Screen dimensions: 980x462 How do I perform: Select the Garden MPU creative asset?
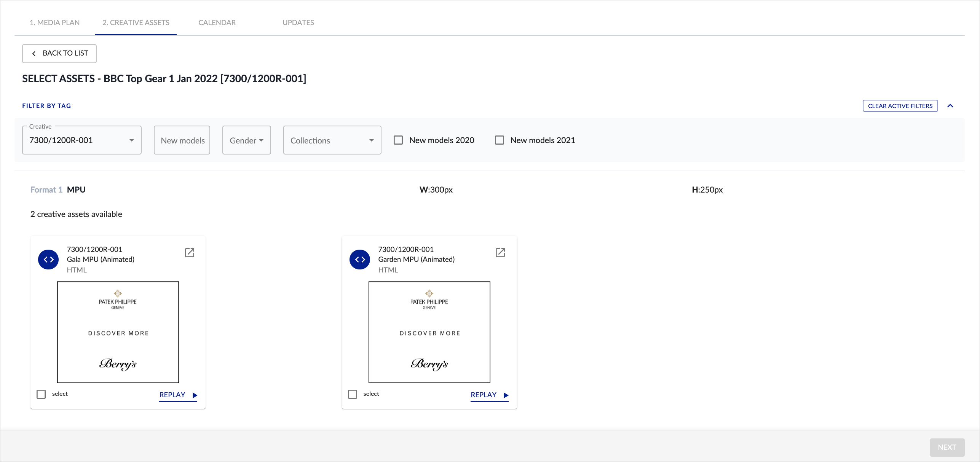click(352, 394)
